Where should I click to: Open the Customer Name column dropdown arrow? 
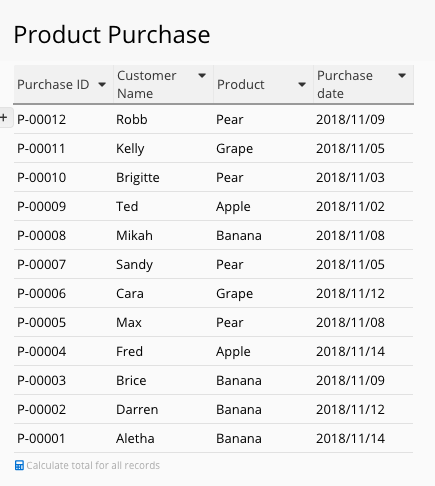coord(202,76)
